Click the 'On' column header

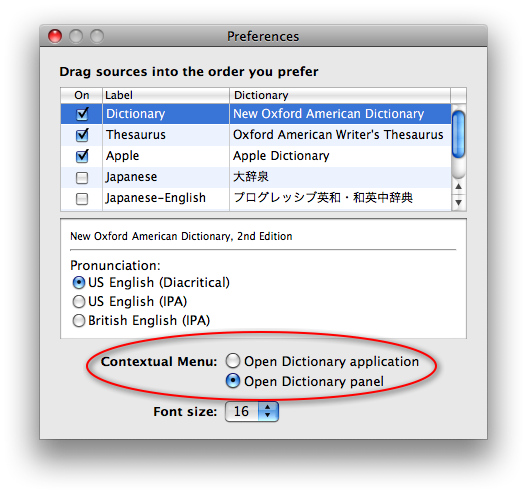coord(82,95)
